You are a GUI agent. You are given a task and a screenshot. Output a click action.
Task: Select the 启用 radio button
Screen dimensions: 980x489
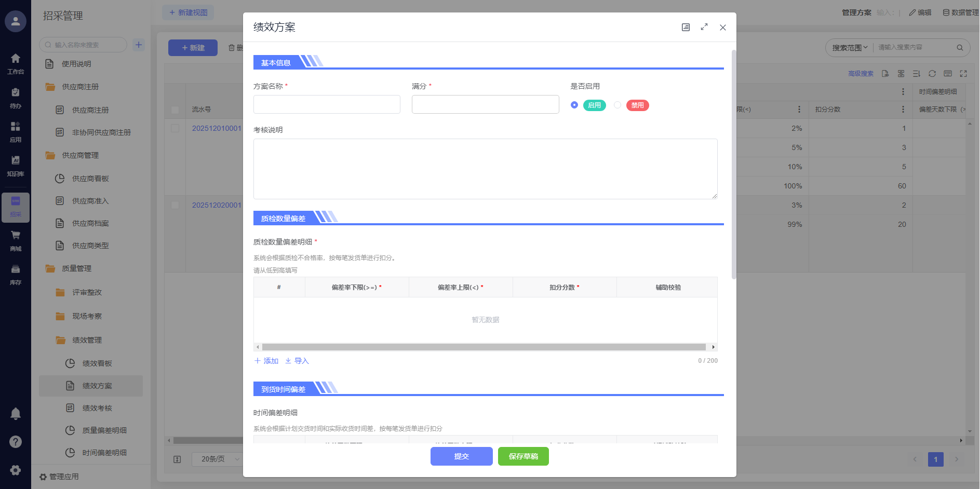pyautogui.click(x=574, y=105)
